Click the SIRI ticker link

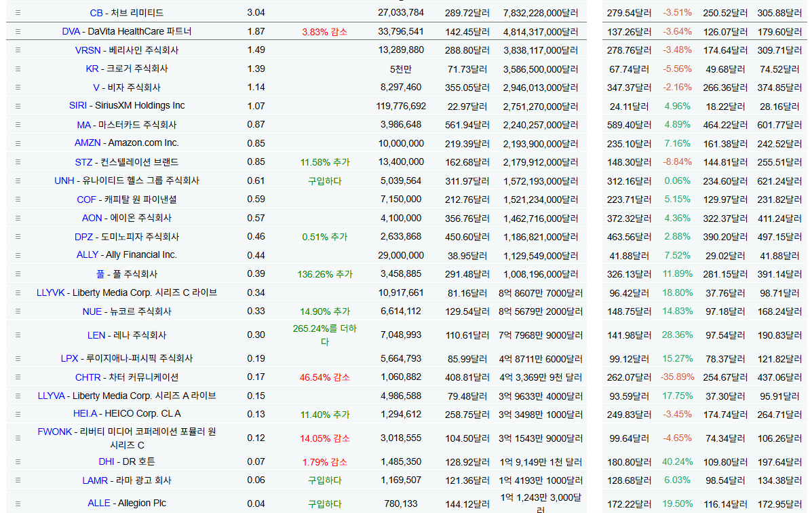[x=77, y=106]
